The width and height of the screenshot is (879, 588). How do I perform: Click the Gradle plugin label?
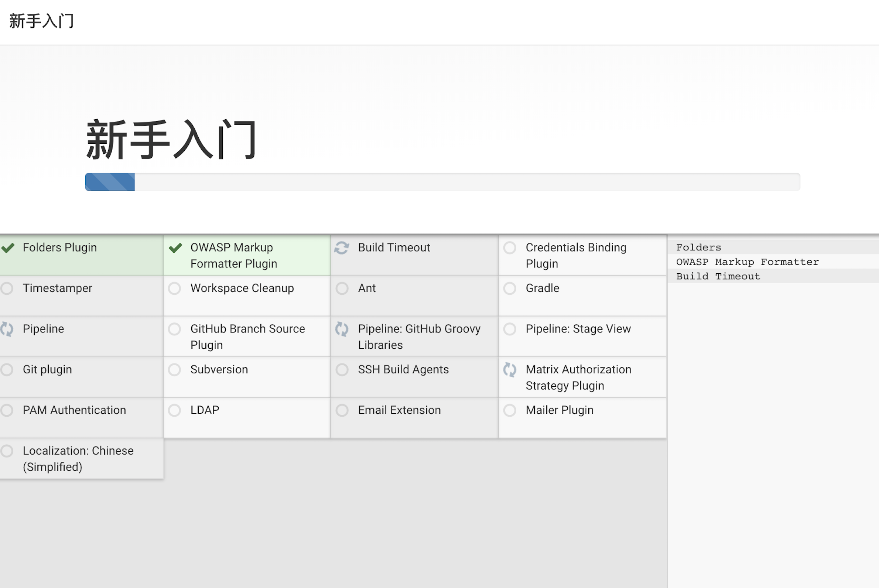click(x=542, y=288)
